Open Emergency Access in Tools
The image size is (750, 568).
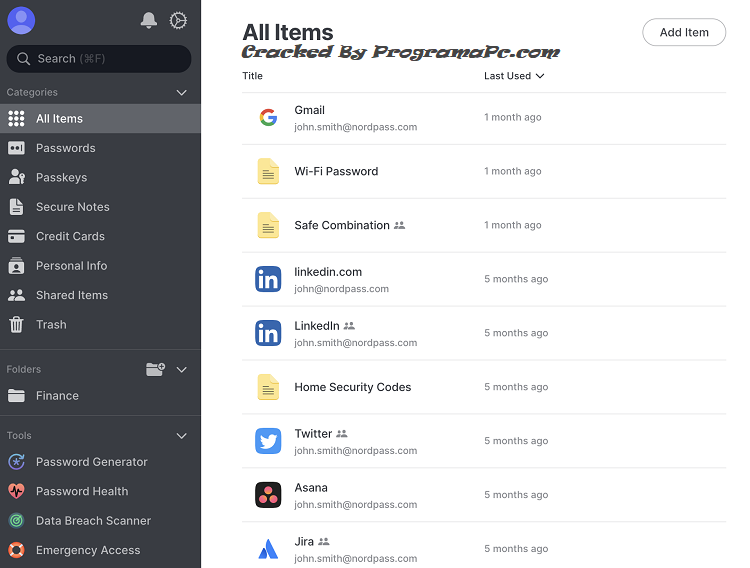coord(88,550)
